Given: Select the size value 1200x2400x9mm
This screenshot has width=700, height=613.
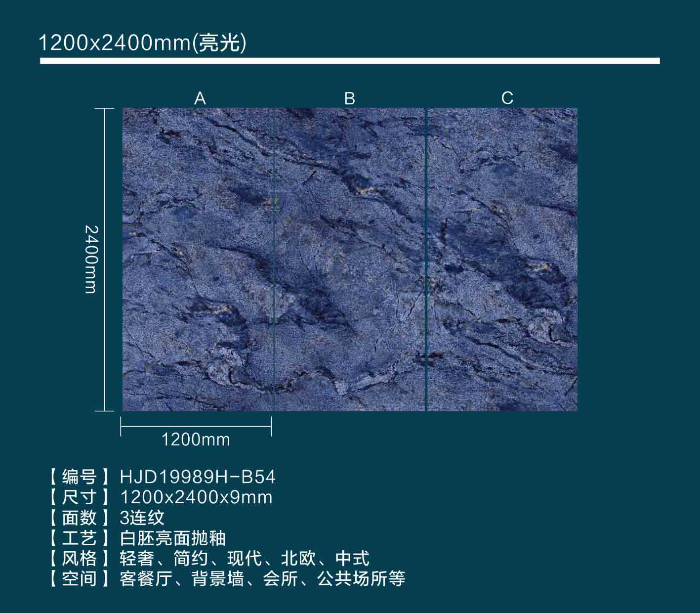Looking at the screenshot, I should click(196, 497).
